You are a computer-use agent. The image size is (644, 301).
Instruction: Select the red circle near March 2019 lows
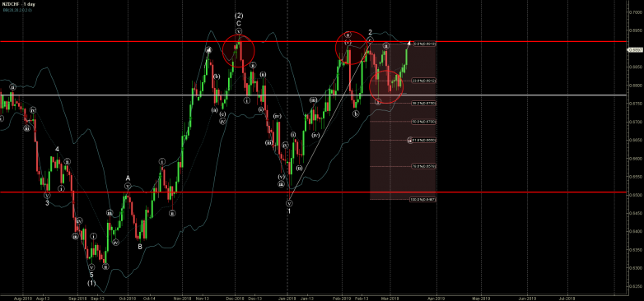pyautogui.click(x=386, y=86)
